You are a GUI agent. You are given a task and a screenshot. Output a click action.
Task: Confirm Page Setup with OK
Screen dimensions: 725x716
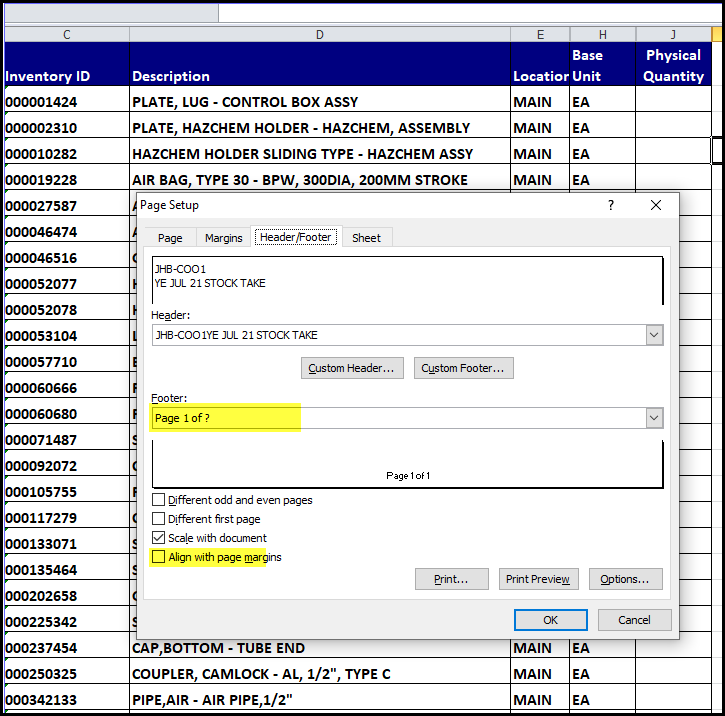click(x=550, y=620)
